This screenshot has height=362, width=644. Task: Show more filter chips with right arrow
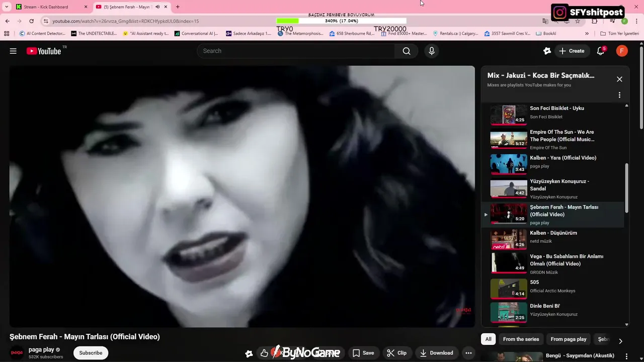coord(620,341)
